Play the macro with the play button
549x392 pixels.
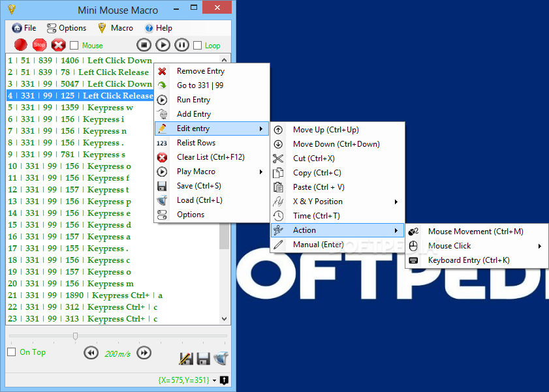163,45
